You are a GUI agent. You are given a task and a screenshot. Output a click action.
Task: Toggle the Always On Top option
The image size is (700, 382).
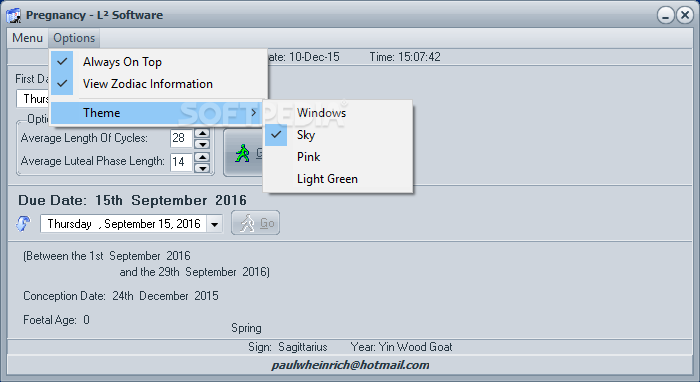coord(159,62)
